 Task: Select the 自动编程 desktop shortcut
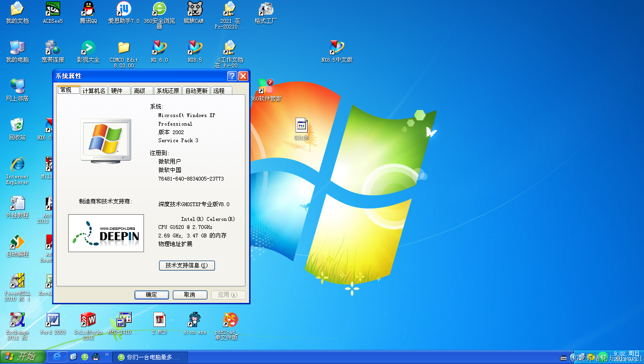(x=17, y=246)
